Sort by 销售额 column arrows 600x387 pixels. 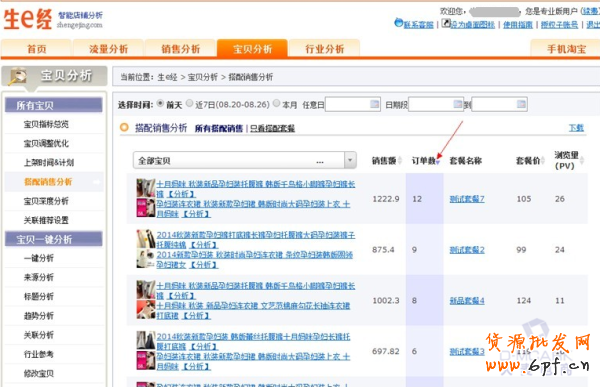coord(400,160)
